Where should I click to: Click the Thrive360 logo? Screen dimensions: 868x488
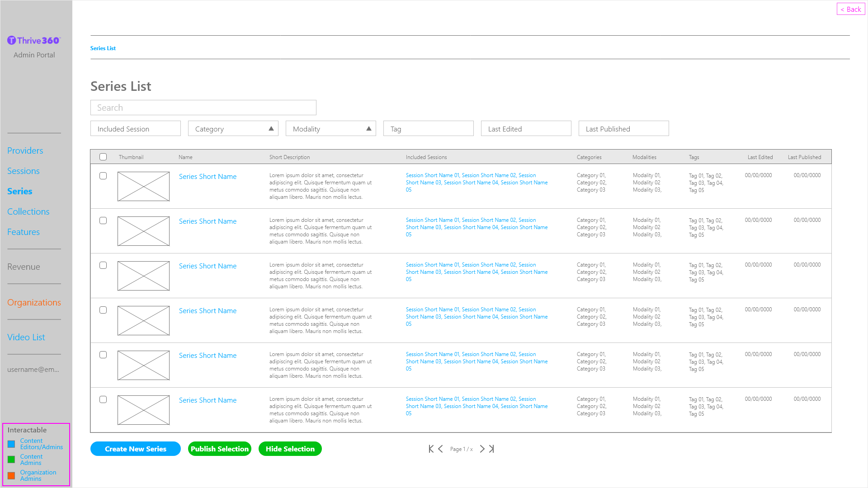pyautogui.click(x=34, y=41)
